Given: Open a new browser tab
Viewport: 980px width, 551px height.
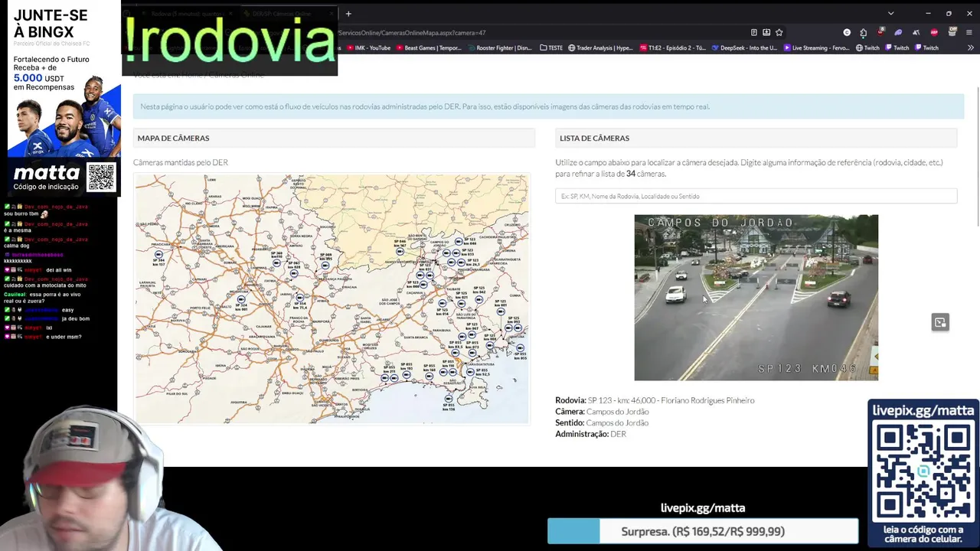Looking at the screenshot, I should 348,13.
